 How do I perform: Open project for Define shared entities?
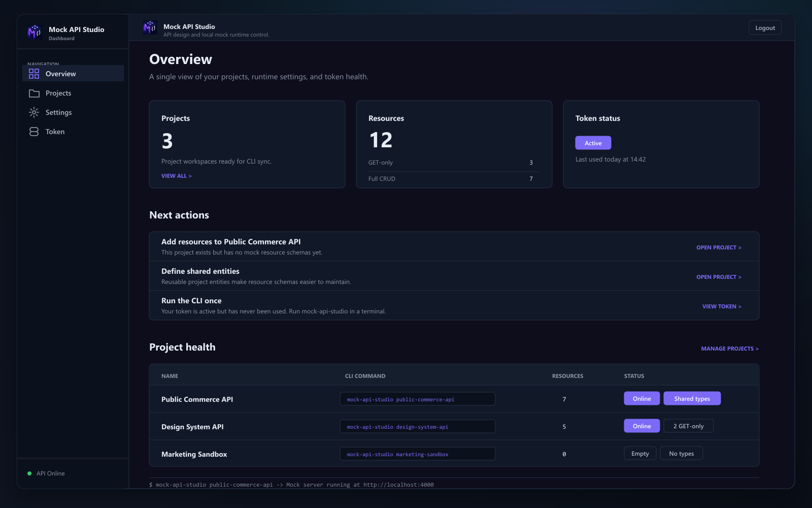click(719, 277)
